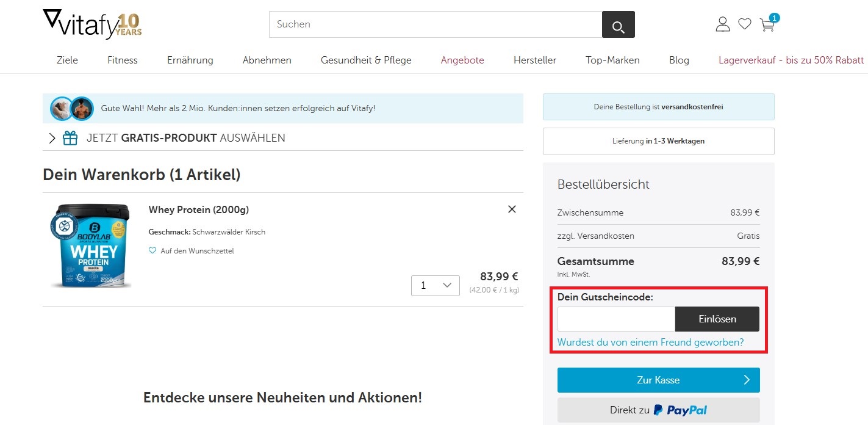
Task: Proceed with the Zur Kasse button
Action: (x=659, y=380)
